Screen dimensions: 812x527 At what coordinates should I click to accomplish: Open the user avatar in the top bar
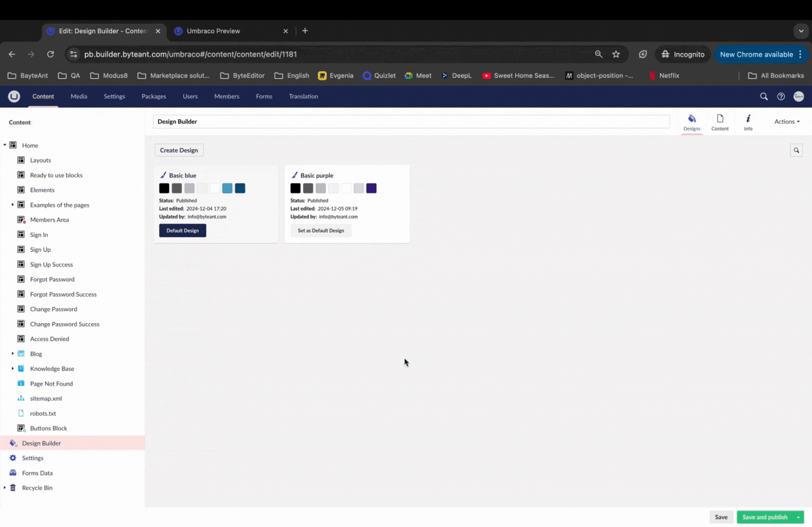click(799, 96)
